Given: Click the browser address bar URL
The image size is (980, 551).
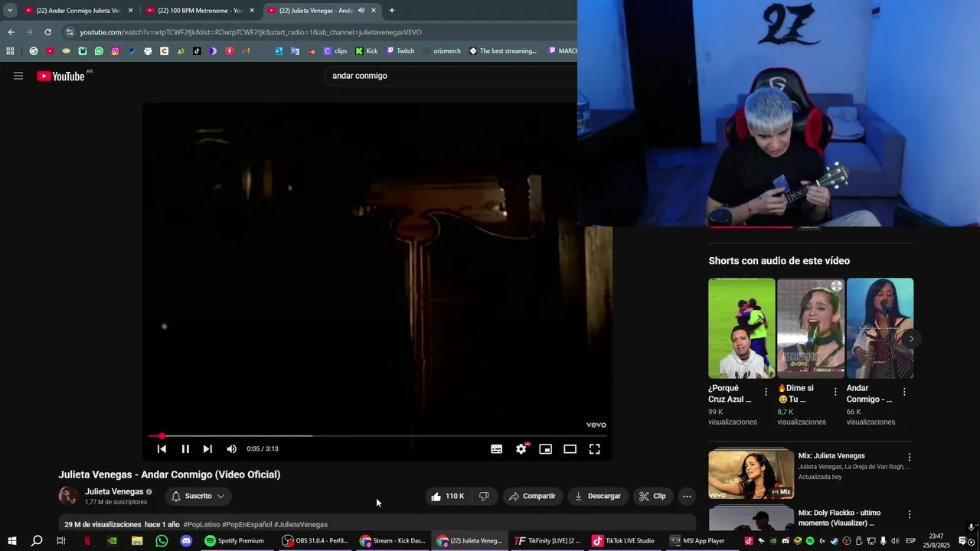Looking at the screenshot, I should pyautogui.click(x=251, y=32).
